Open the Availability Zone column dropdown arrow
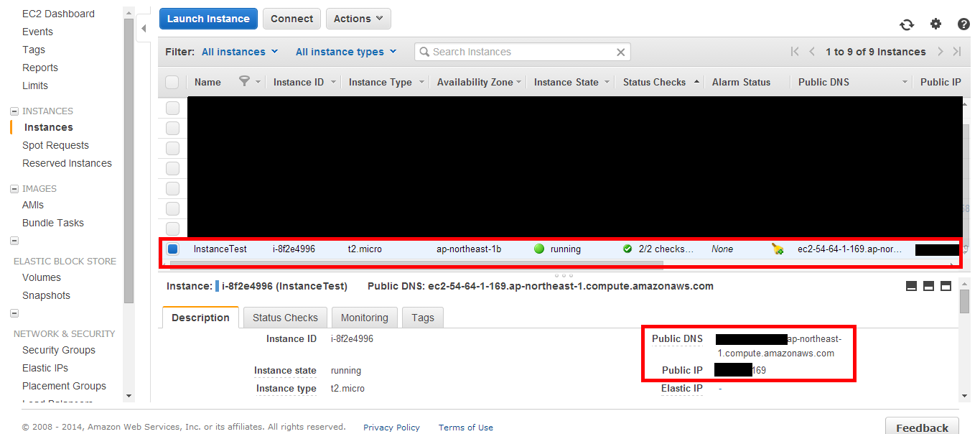 pyautogui.click(x=519, y=82)
